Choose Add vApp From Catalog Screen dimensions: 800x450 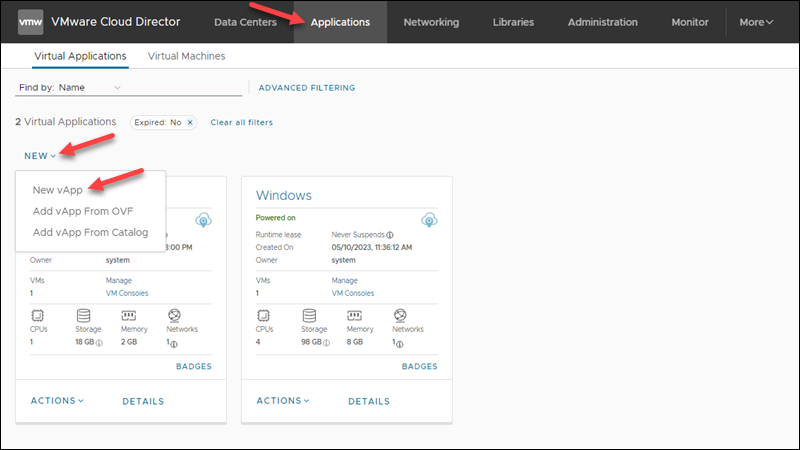click(x=90, y=232)
